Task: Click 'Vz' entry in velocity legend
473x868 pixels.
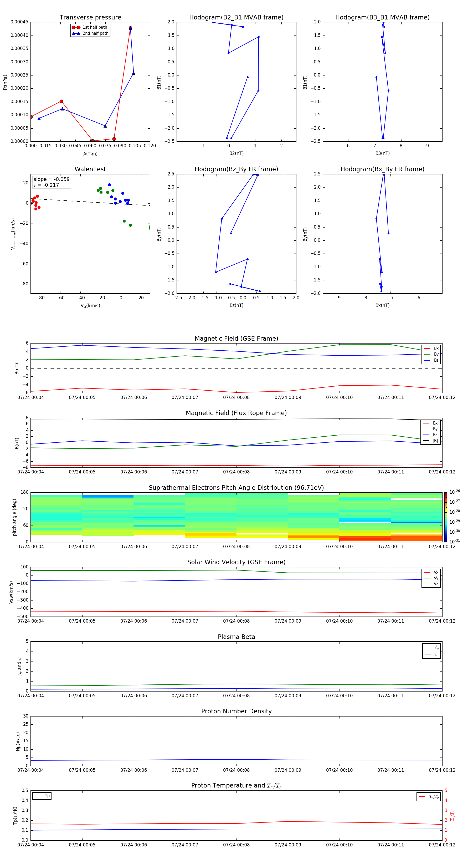Action: 431,584
